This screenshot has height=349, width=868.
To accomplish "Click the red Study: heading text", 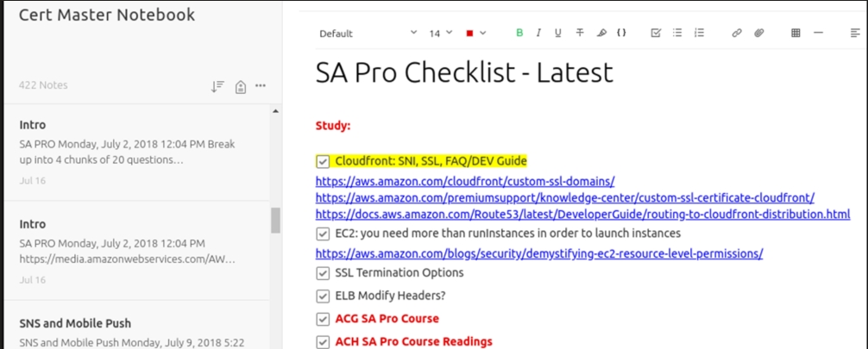I will point(333,126).
